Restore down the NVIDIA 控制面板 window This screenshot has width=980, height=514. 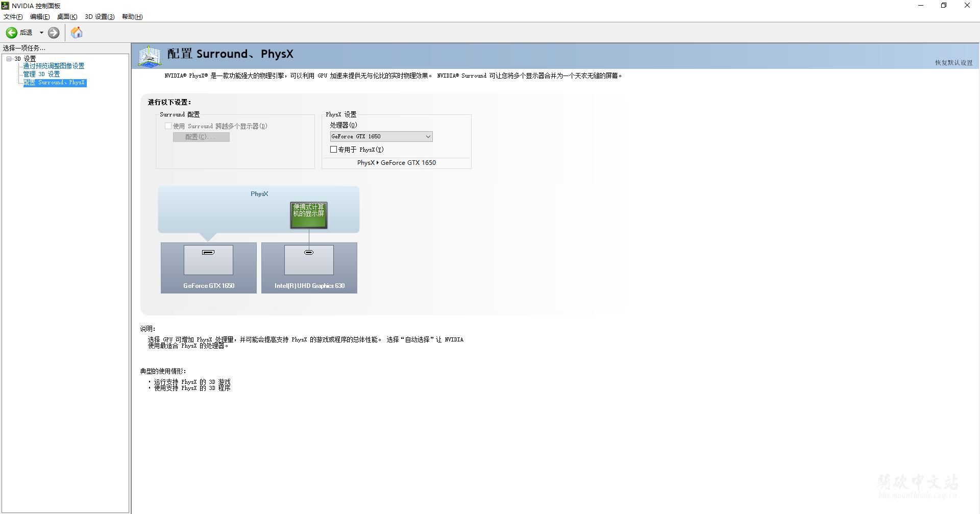tap(944, 6)
